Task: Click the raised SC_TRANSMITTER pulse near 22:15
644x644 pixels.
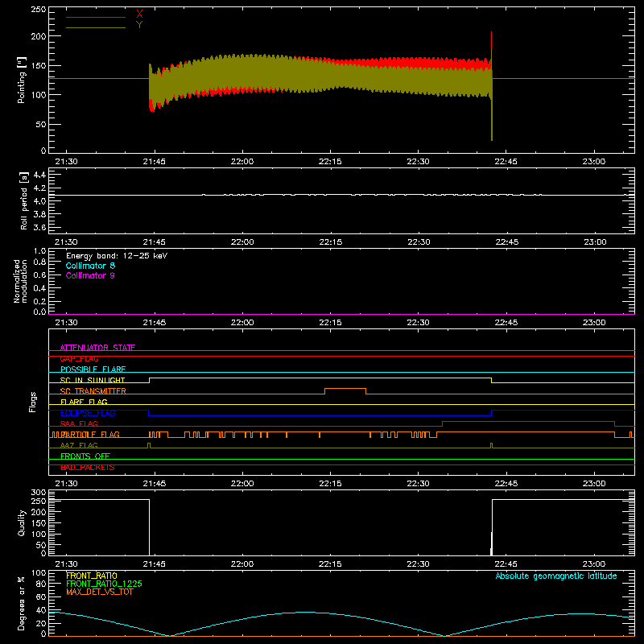Action: tap(345, 389)
